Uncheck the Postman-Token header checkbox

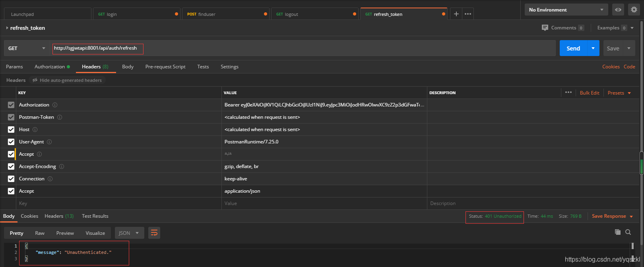pyautogui.click(x=11, y=117)
